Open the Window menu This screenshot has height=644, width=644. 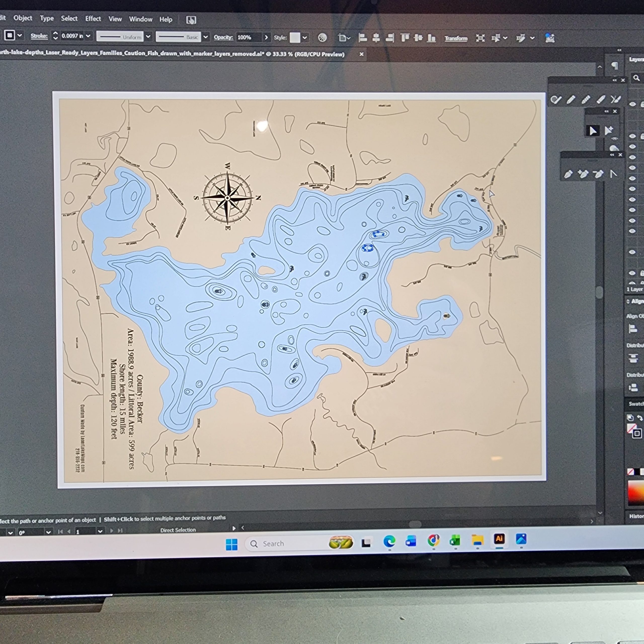point(141,19)
